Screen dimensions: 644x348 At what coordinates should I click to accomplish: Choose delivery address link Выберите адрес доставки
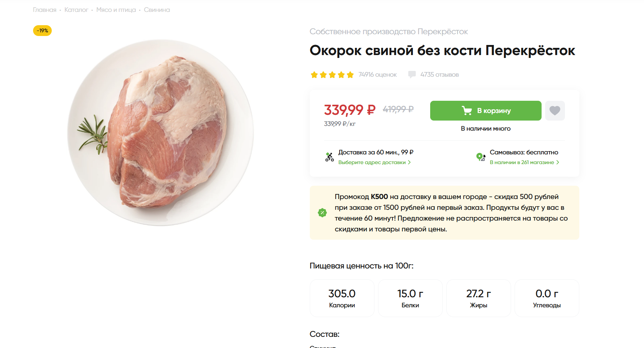pos(372,162)
